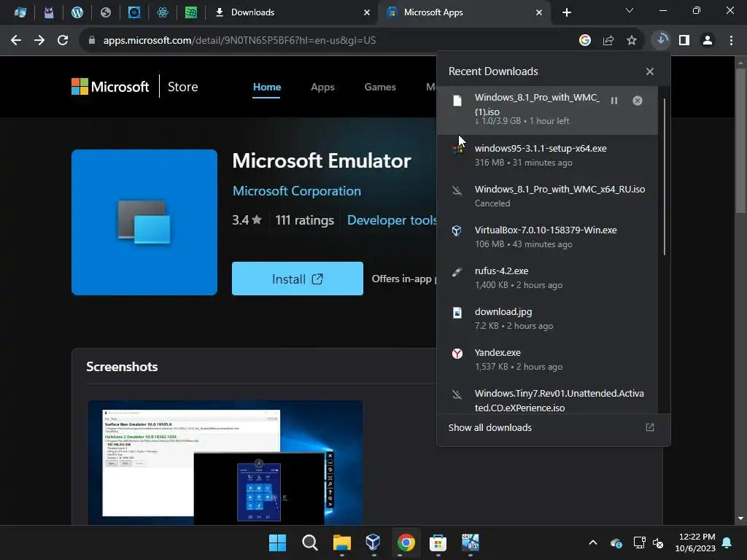Open the notifications bell
The image size is (747, 560).
(x=727, y=542)
